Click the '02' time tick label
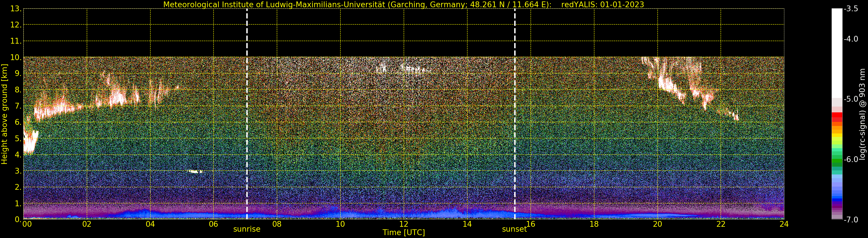This screenshot has width=868, height=238. click(x=87, y=224)
